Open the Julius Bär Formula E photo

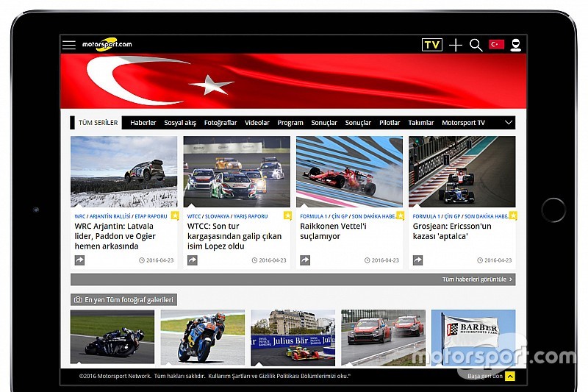click(x=293, y=338)
